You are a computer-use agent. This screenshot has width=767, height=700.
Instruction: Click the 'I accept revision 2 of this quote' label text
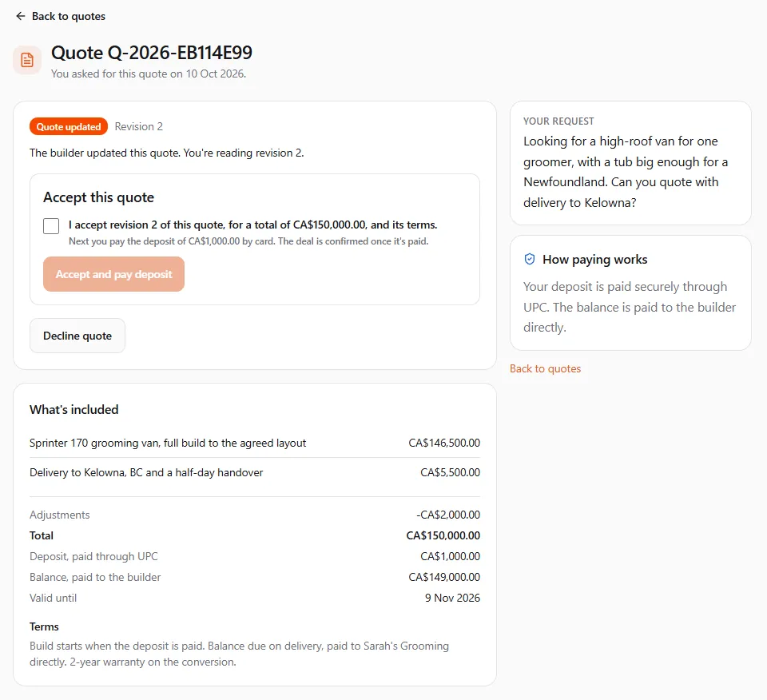tap(253, 225)
